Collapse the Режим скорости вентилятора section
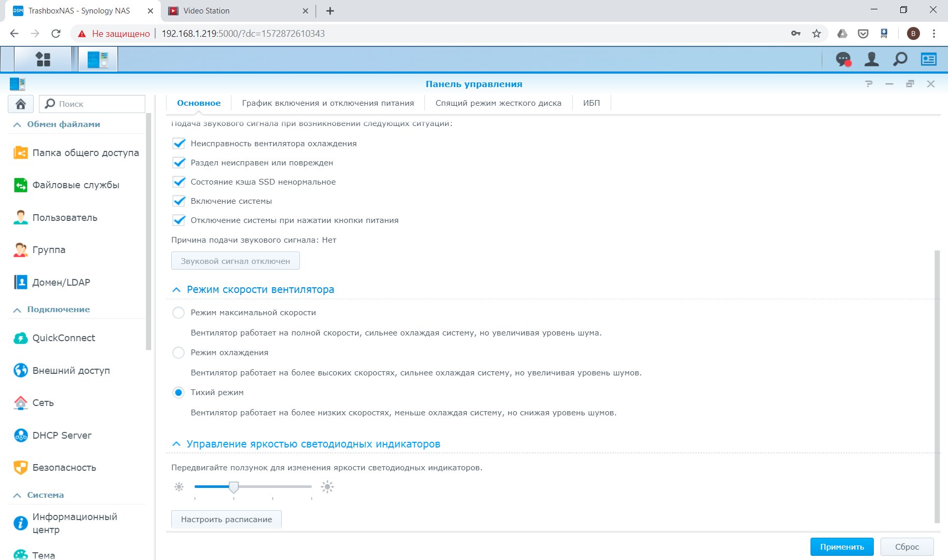The image size is (948, 560). point(176,290)
